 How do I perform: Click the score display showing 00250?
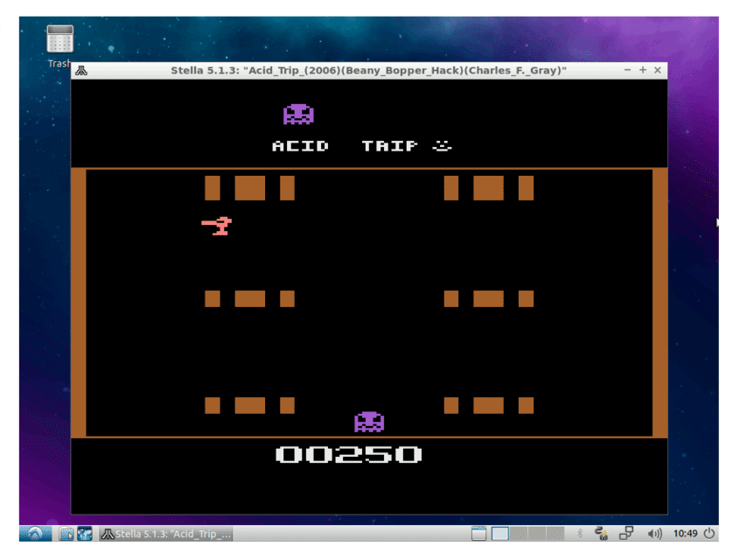pos(349,454)
